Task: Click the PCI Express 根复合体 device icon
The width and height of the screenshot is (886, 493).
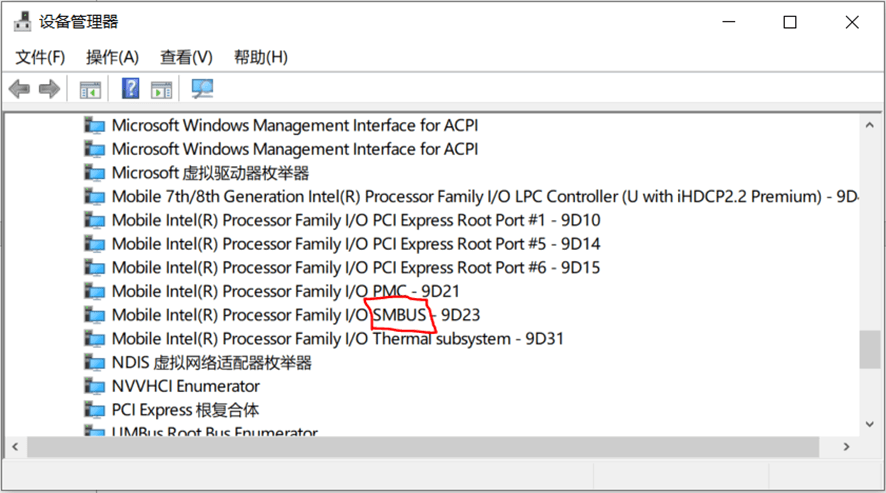Action: coord(95,410)
